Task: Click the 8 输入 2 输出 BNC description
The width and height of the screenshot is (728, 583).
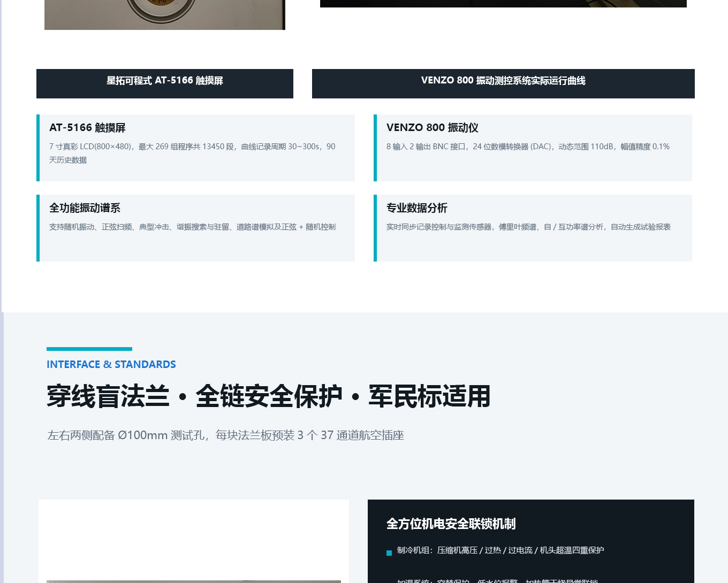Action: tap(528, 147)
